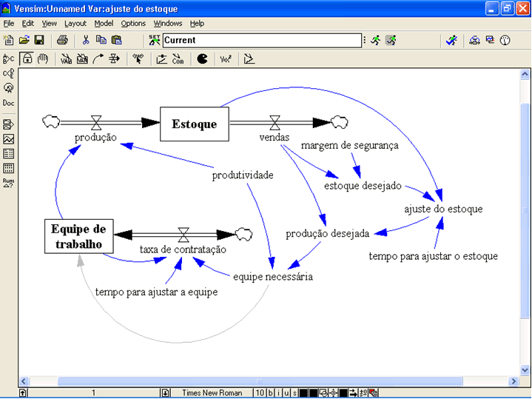This screenshot has width=532, height=399.
Task: Click the Estoque stock box
Action: [195, 124]
